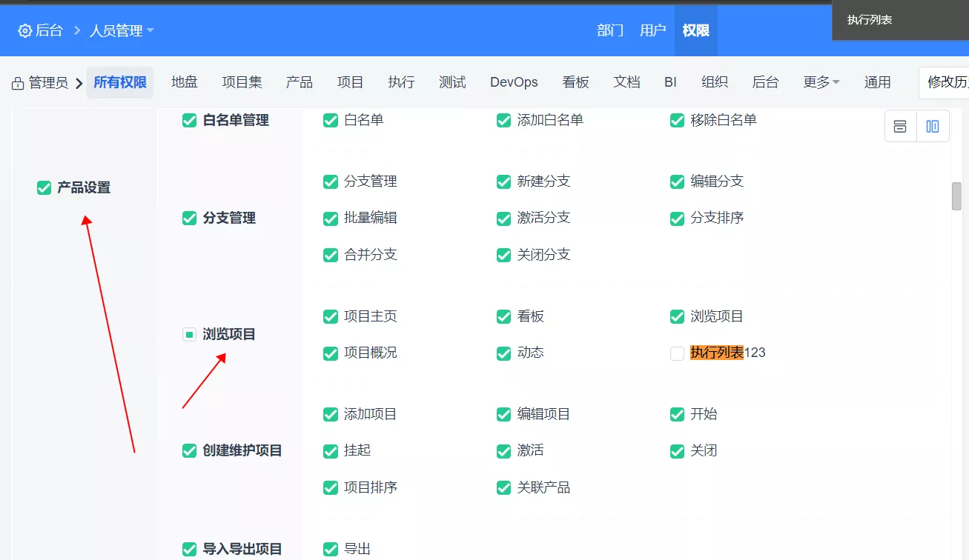Image resolution: width=969 pixels, height=560 pixels.
Task: Open the 用户 tab
Action: click(653, 30)
